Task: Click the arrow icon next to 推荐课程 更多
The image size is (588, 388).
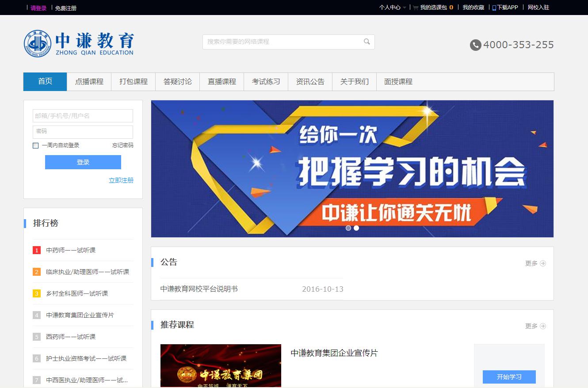Action: [543, 326]
